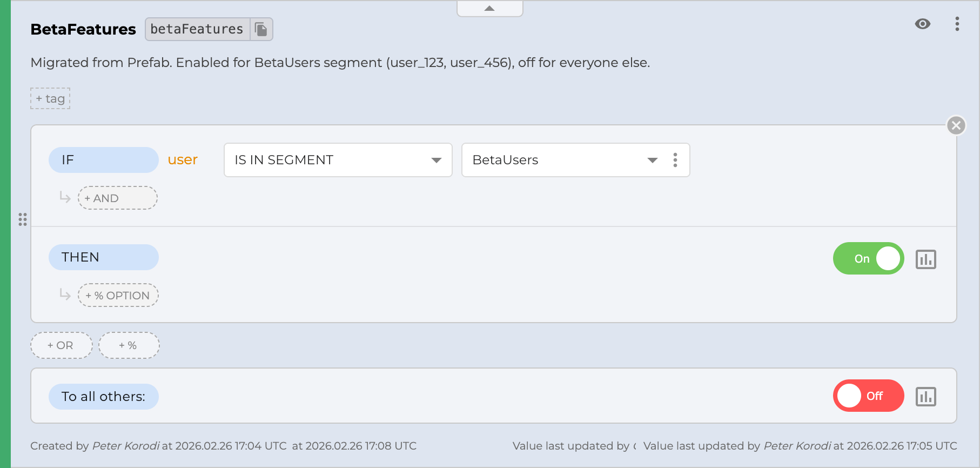Add a percentage-based rule with + %
Screen dimensions: 980x468
pos(129,345)
